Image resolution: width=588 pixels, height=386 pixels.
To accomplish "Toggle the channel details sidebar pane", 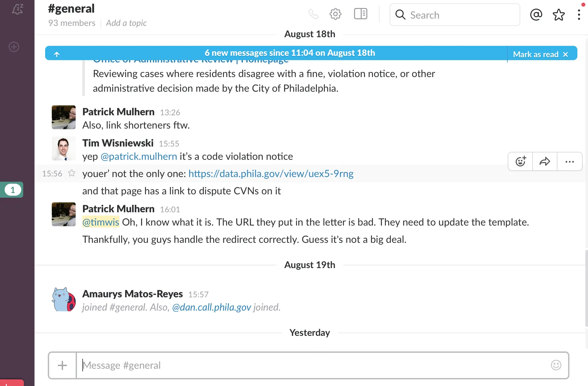I will point(360,14).
